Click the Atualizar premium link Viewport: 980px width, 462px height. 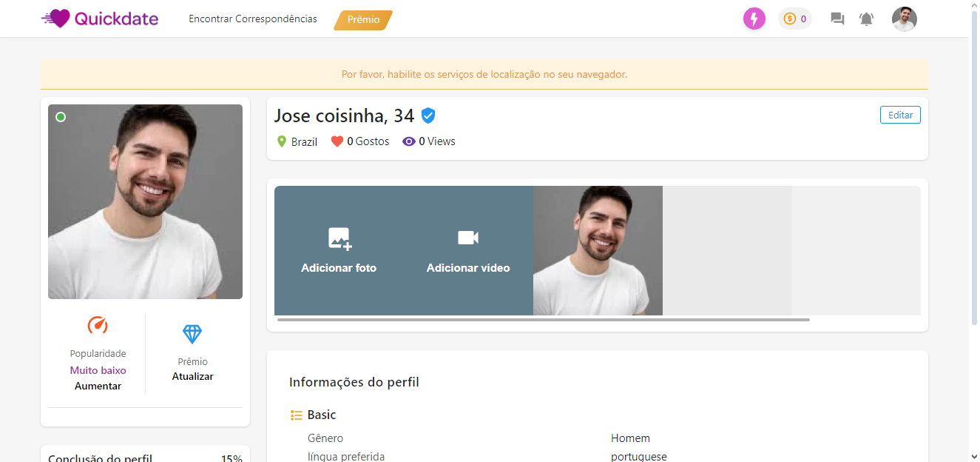point(192,376)
